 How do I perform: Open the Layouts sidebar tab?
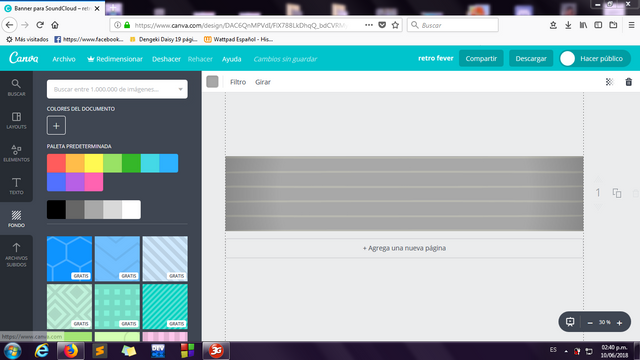[x=16, y=120]
